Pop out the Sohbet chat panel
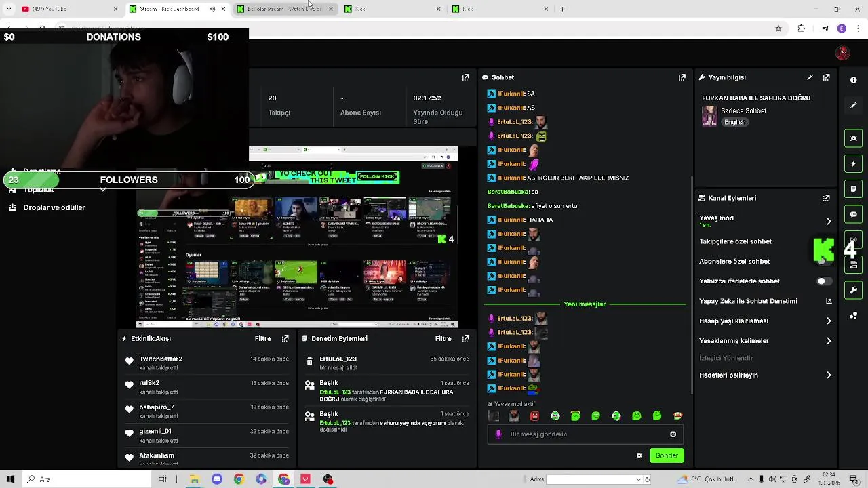Screen dimensions: 868x488 point(682,77)
